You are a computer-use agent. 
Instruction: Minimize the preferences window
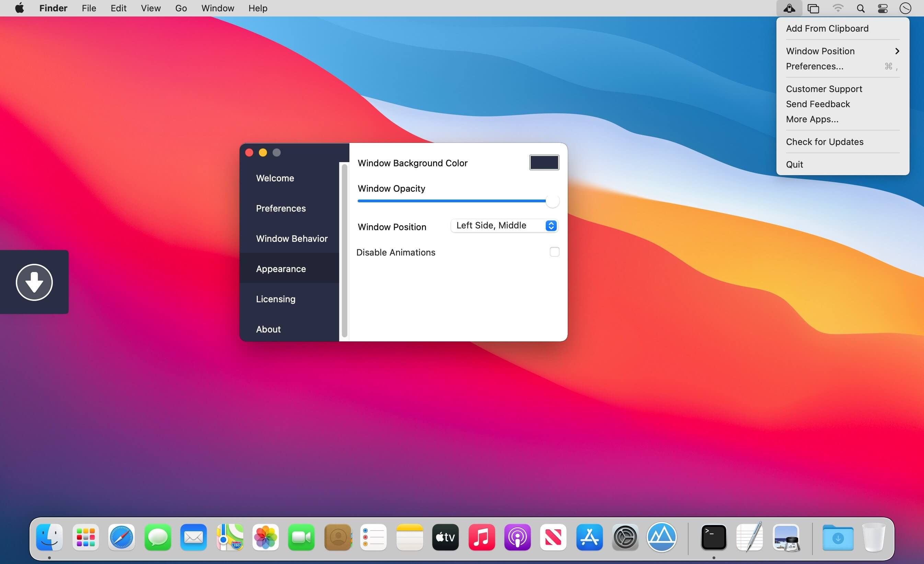263,153
